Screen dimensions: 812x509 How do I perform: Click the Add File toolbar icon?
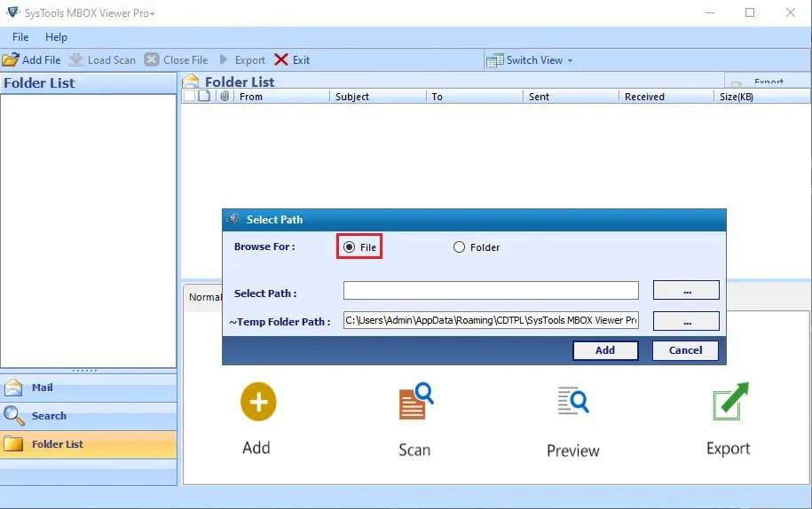click(10, 60)
